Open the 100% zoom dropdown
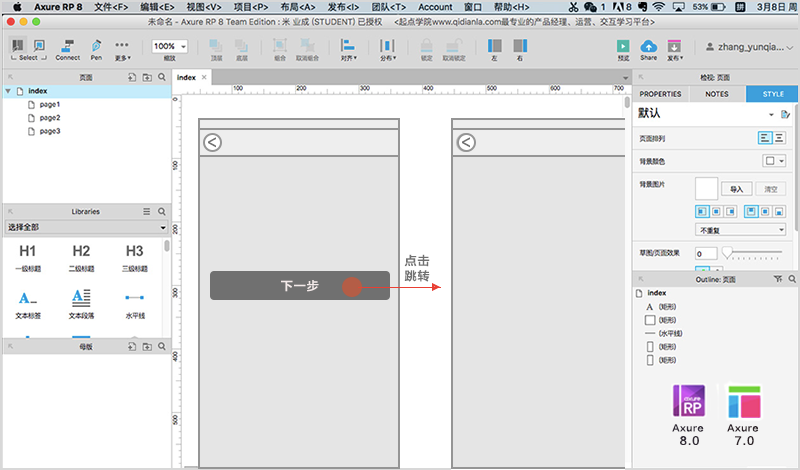Image resolution: width=800 pixels, height=470 pixels. (x=169, y=46)
